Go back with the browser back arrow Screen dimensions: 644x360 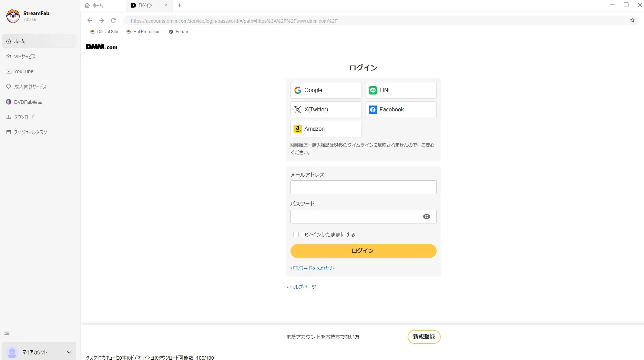[x=90, y=20]
